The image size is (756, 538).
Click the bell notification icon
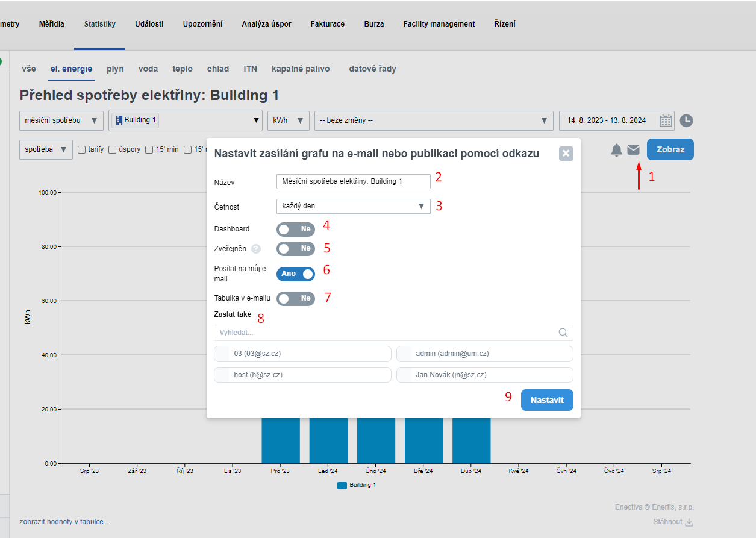click(616, 150)
